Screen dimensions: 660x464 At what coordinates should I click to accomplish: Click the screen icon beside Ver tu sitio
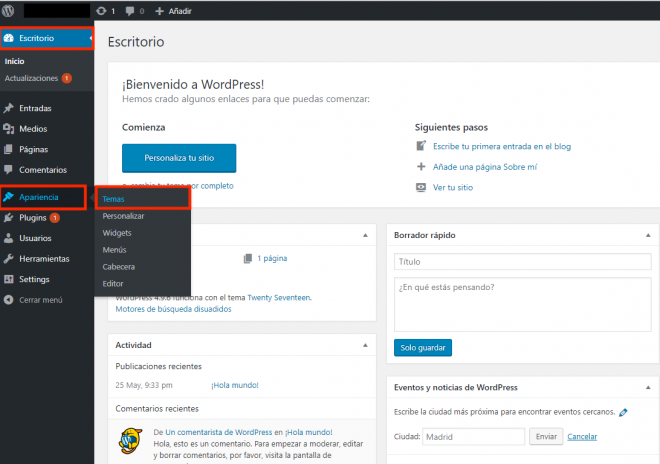click(421, 187)
